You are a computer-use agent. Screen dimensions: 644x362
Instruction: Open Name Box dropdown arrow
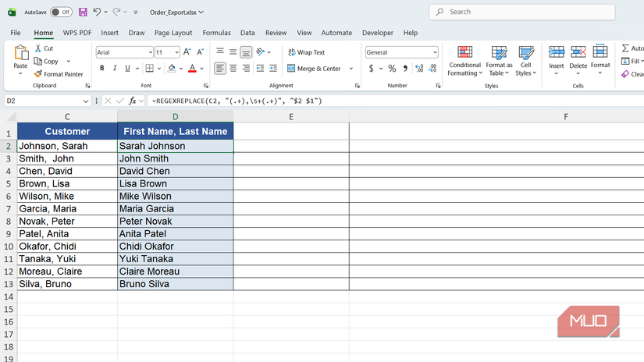pyautogui.click(x=85, y=101)
